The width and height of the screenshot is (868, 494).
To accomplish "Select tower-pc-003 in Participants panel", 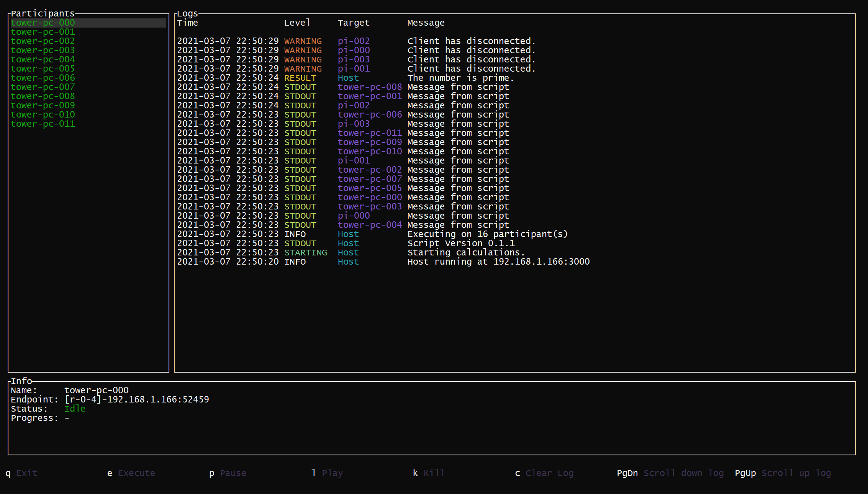I will 43,51.
